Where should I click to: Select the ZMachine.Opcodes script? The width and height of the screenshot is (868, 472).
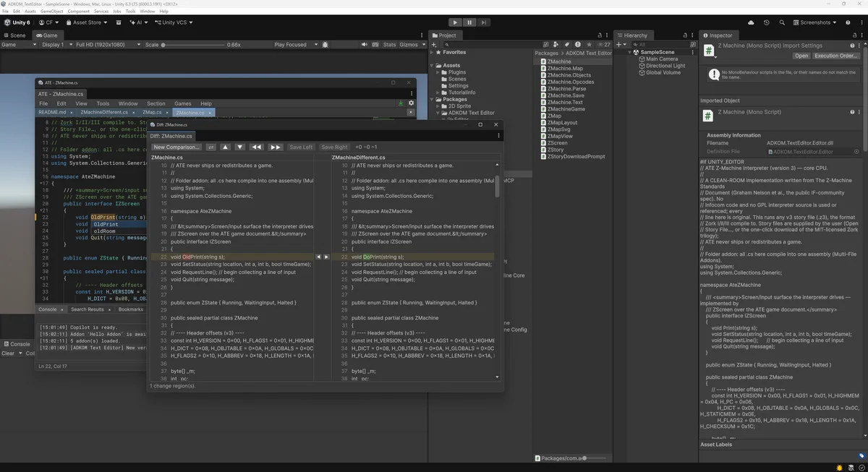570,82
